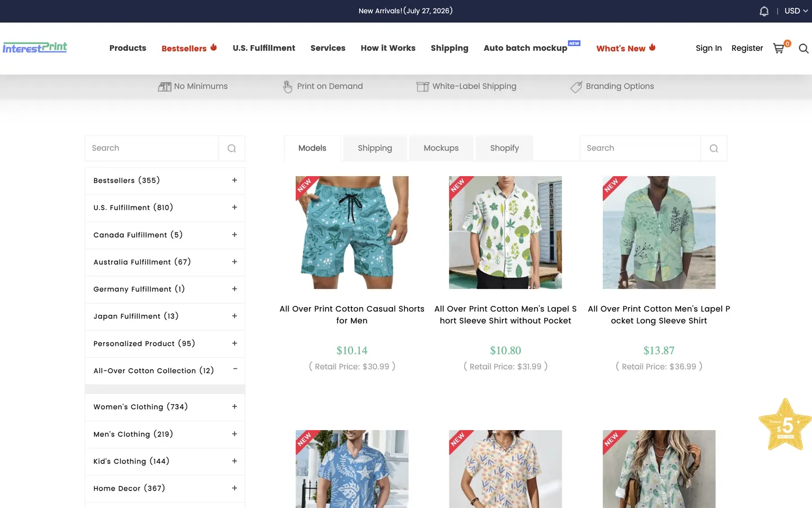Viewport: 812px width, 508px height.
Task: Click Retail Price: $31.99 text
Action: click(505, 367)
